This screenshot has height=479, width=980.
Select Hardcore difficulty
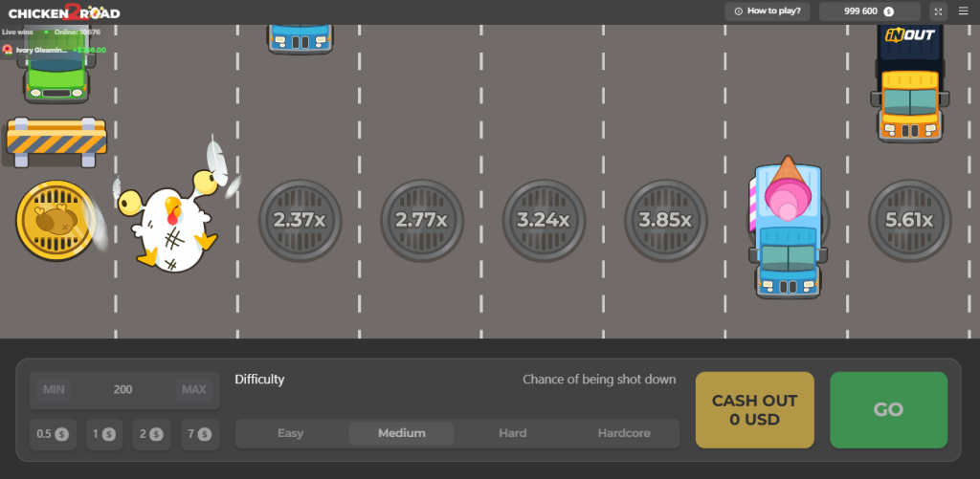tap(624, 433)
